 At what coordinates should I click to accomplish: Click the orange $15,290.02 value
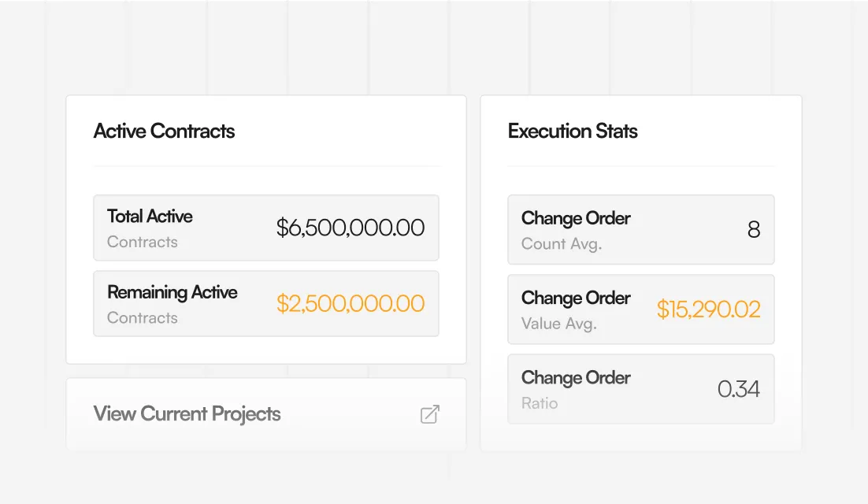[708, 309]
